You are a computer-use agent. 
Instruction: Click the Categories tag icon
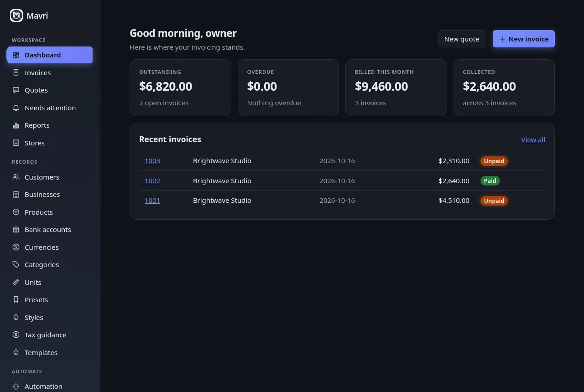pyautogui.click(x=16, y=265)
